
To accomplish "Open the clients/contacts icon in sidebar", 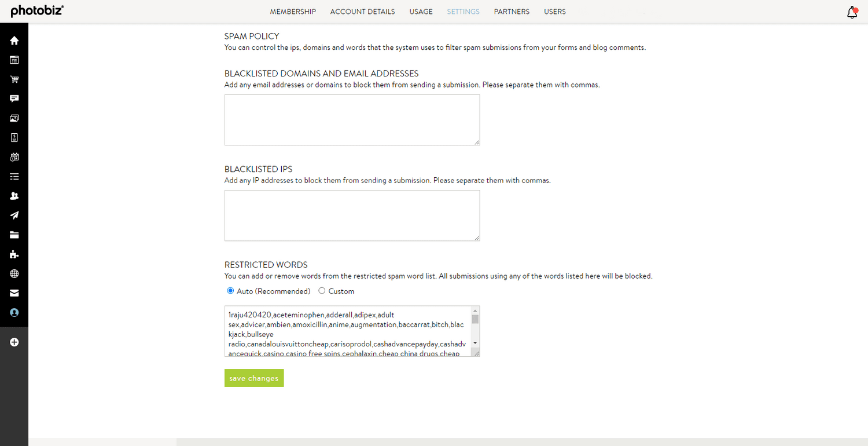I will (x=14, y=196).
